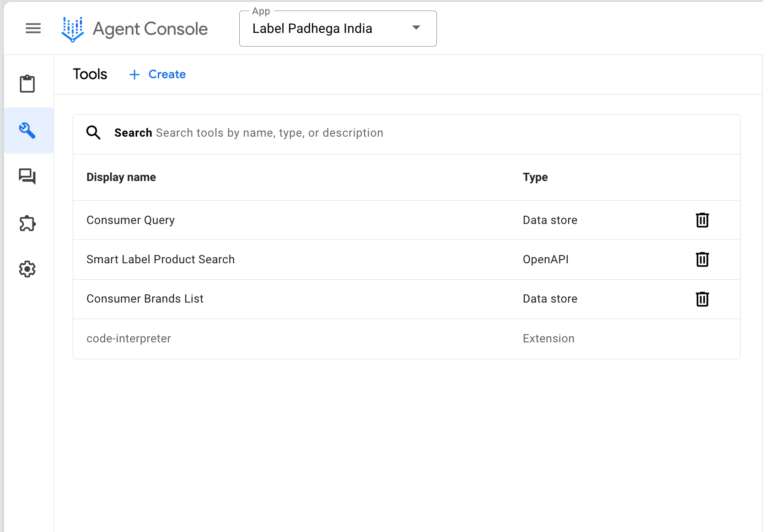This screenshot has height=532, width=763.
Task: Click the magnifying glass search icon
Action: tap(93, 133)
